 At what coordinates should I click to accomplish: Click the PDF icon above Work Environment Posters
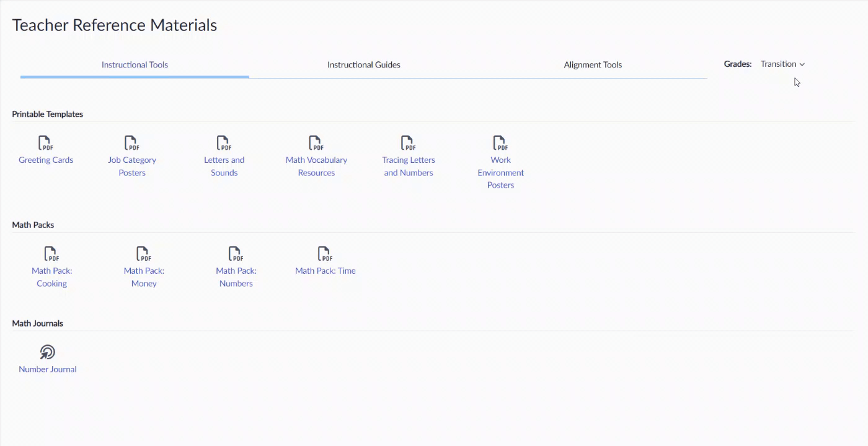point(500,143)
